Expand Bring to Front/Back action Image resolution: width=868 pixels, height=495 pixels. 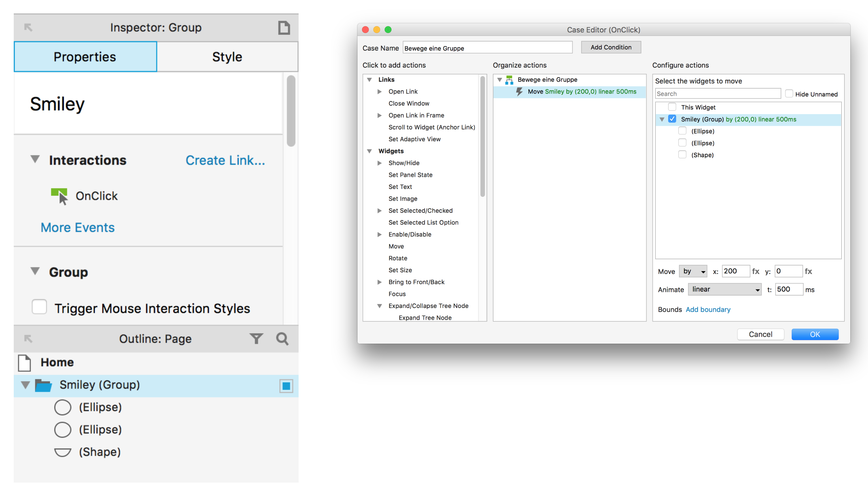[379, 282]
